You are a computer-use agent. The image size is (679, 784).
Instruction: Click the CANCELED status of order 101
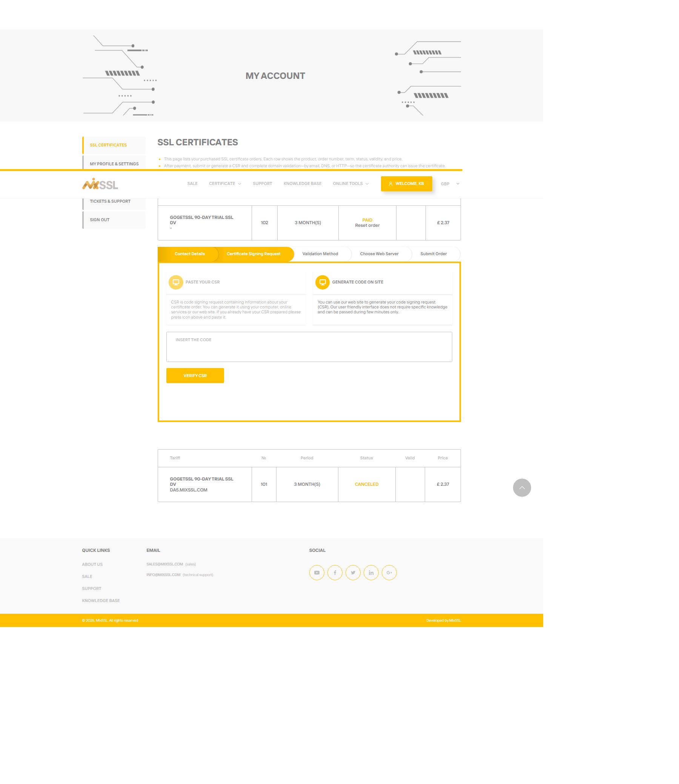(366, 485)
